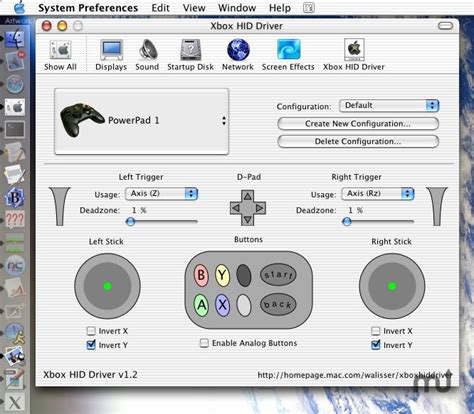Click the D-Pad down arrow

point(247,220)
